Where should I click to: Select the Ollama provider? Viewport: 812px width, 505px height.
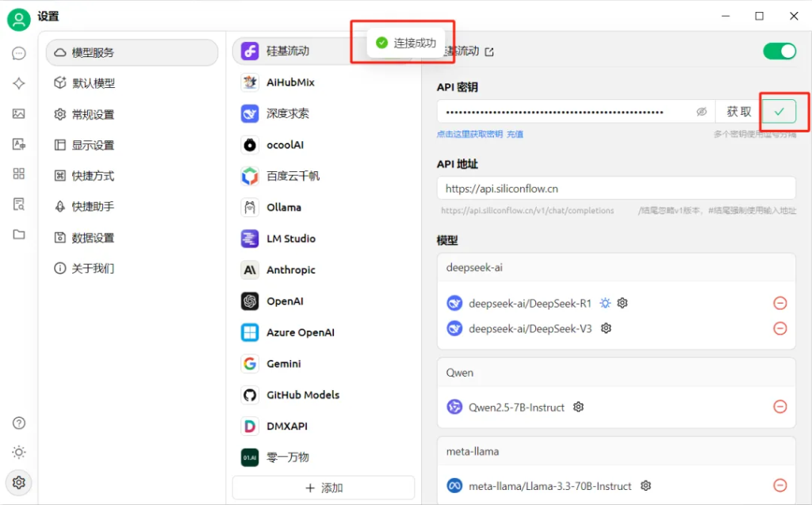(x=283, y=207)
